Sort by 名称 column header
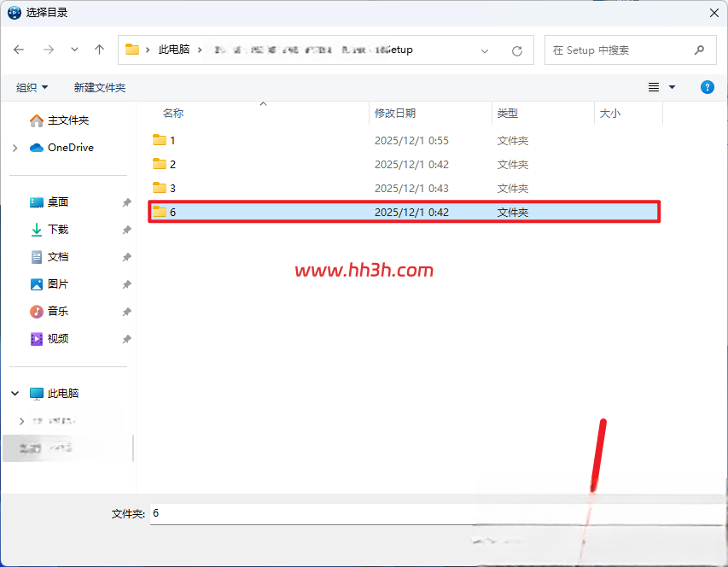The width and height of the screenshot is (728, 567). (173, 114)
